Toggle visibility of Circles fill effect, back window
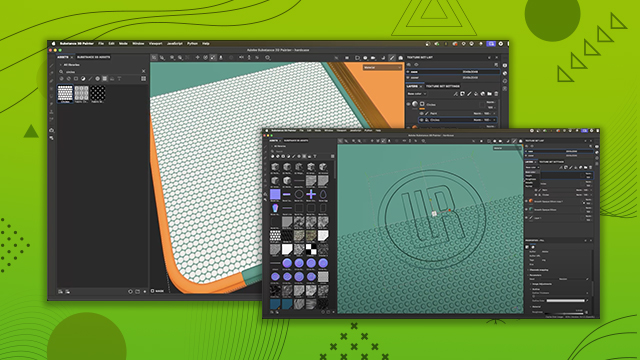 pos(422,120)
